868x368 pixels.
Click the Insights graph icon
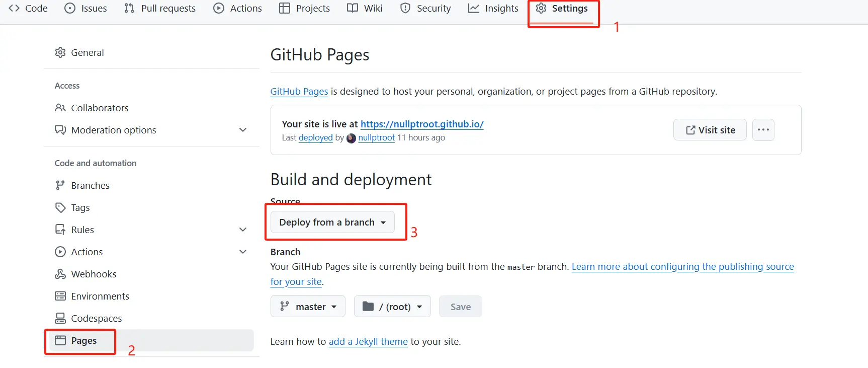point(474,8)
